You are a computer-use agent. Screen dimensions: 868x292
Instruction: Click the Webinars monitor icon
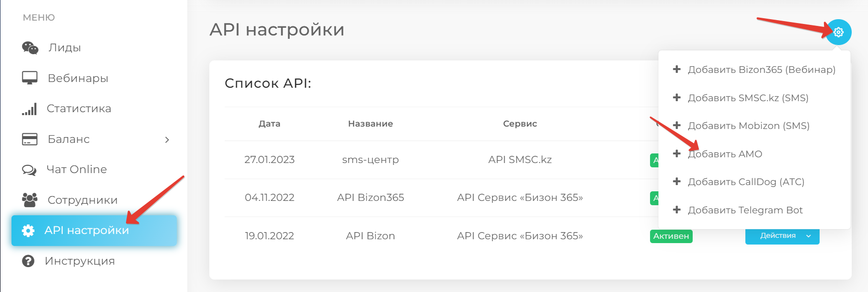click(30, 78)
